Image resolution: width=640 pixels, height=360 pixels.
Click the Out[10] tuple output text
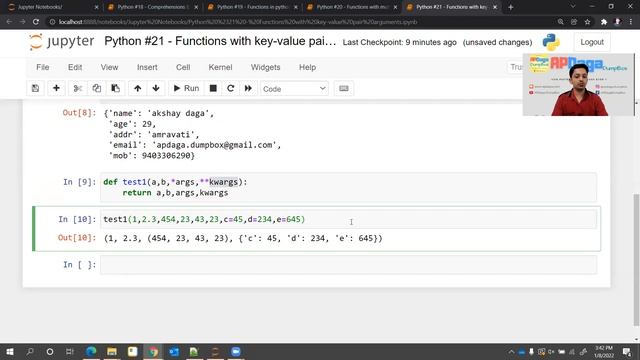(243, 238)
